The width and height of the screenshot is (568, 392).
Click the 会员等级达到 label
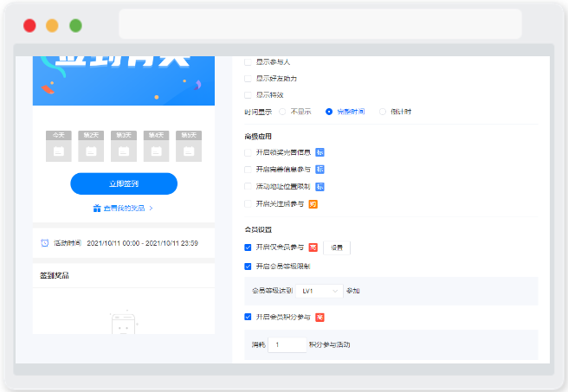point(272,291)
